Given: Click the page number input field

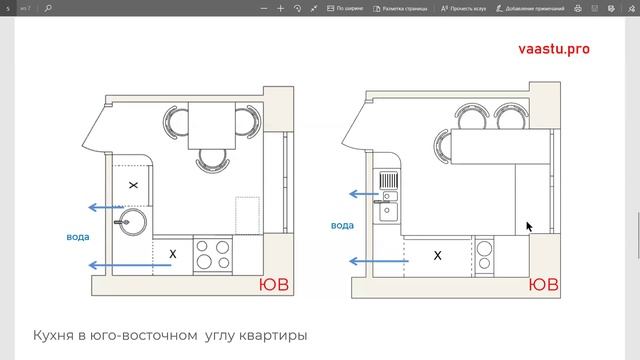Looking at the screenshot, I should (8, 8).
